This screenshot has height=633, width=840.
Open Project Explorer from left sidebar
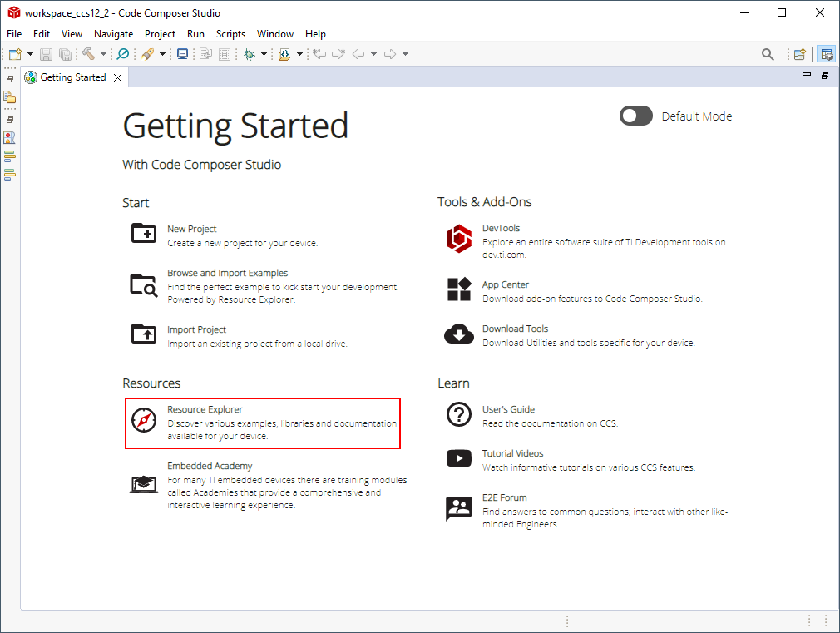10,97
